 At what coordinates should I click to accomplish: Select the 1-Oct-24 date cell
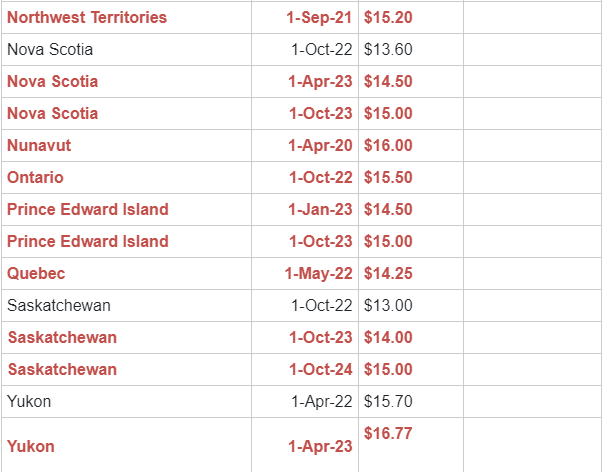click(320, 370)
